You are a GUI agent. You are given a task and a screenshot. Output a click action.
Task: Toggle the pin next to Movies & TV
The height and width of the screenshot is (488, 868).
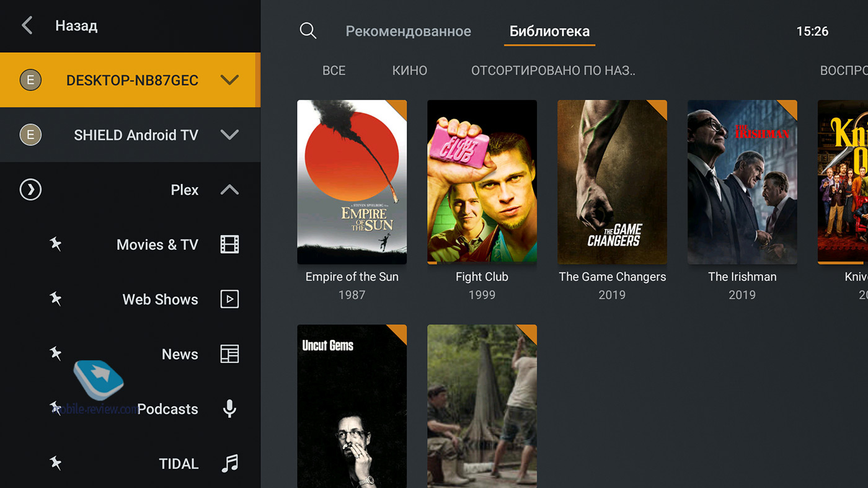click(56, 244)
